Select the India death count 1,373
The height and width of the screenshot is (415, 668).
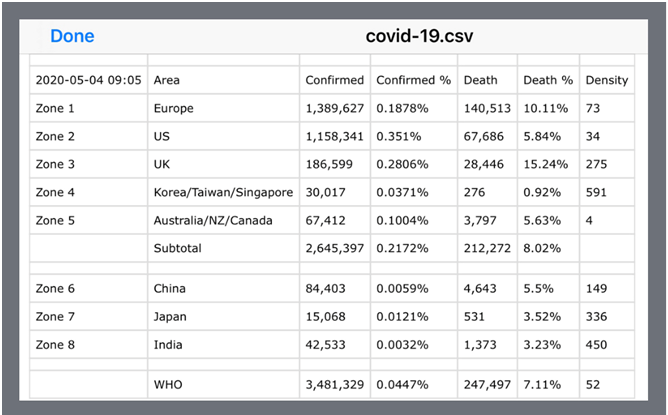tap(481, 345)
